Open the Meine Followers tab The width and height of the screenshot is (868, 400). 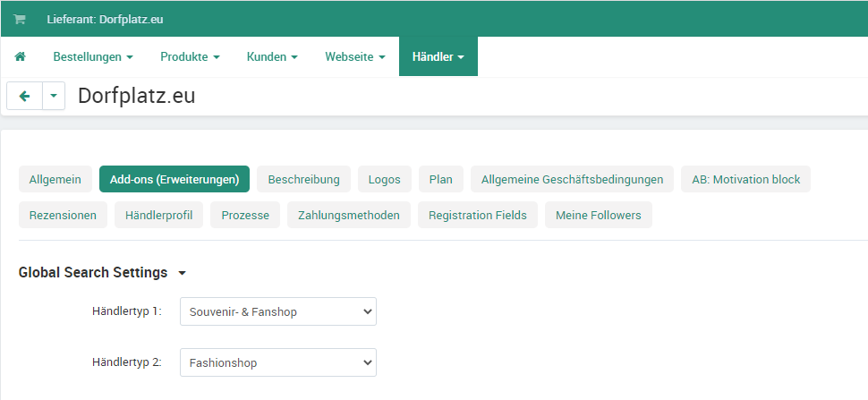(599, 215)
